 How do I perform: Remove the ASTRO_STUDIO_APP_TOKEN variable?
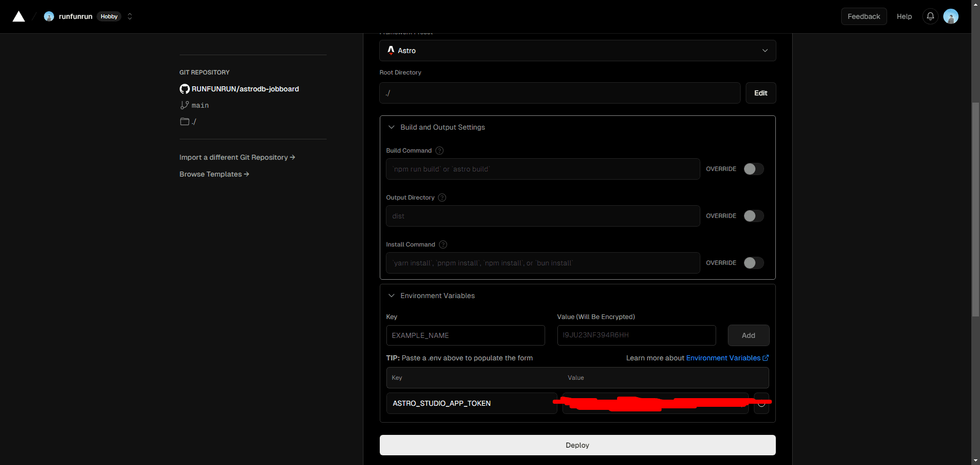pyautogui.click(x=762, y=403)
